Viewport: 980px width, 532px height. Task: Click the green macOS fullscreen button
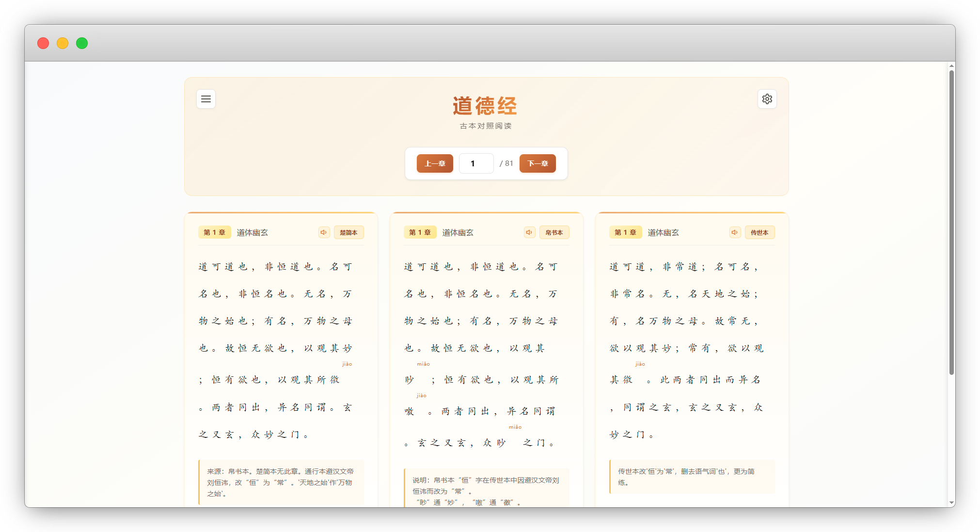[82, 43]
